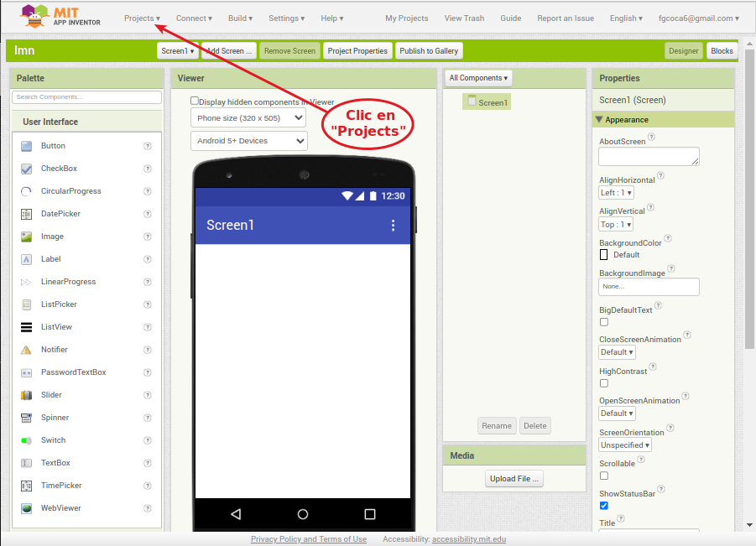756x546 pixels.
Task: Open the All Components filter dropdown
Action: [x=477, y=78]
